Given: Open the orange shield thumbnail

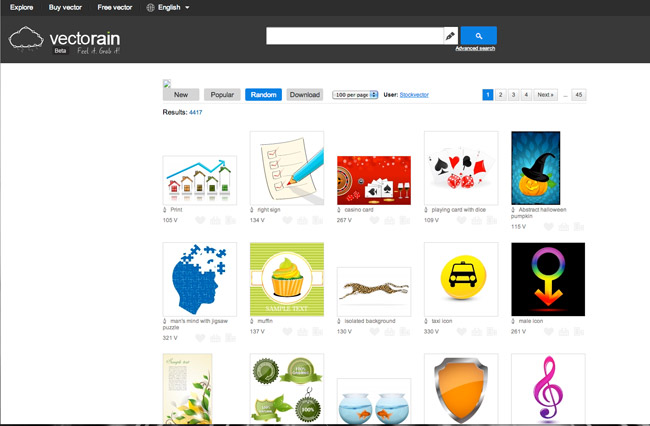Looking at the screenshot, I should (461, 389).
